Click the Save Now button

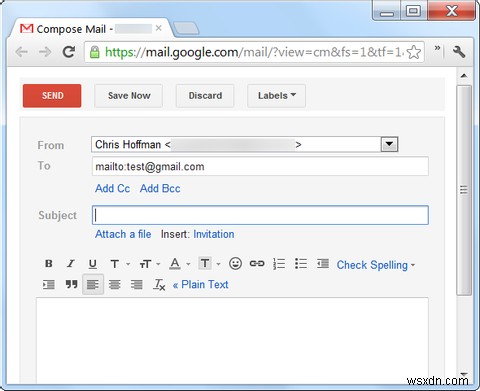tap(129, 96)
